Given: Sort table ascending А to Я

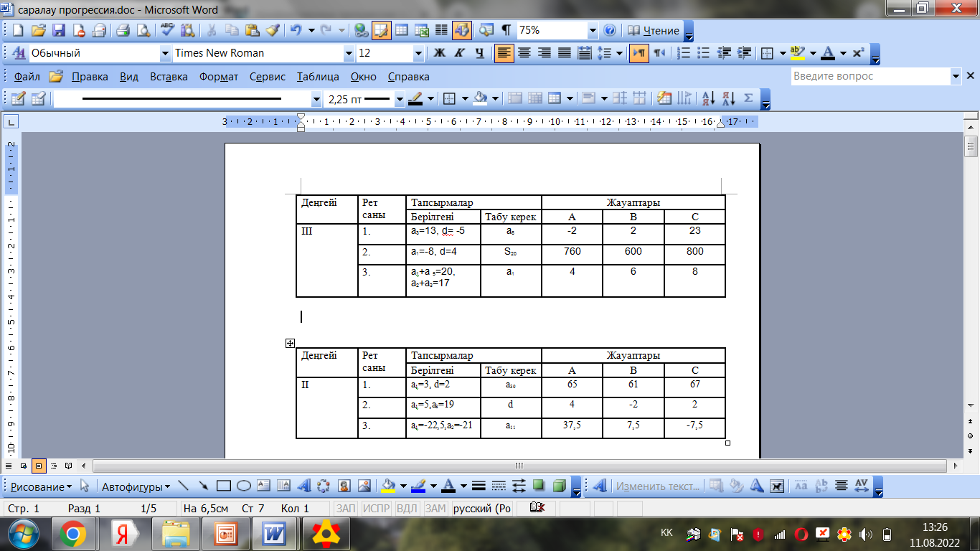Looking at the screenshot, I should coord(708,98).
